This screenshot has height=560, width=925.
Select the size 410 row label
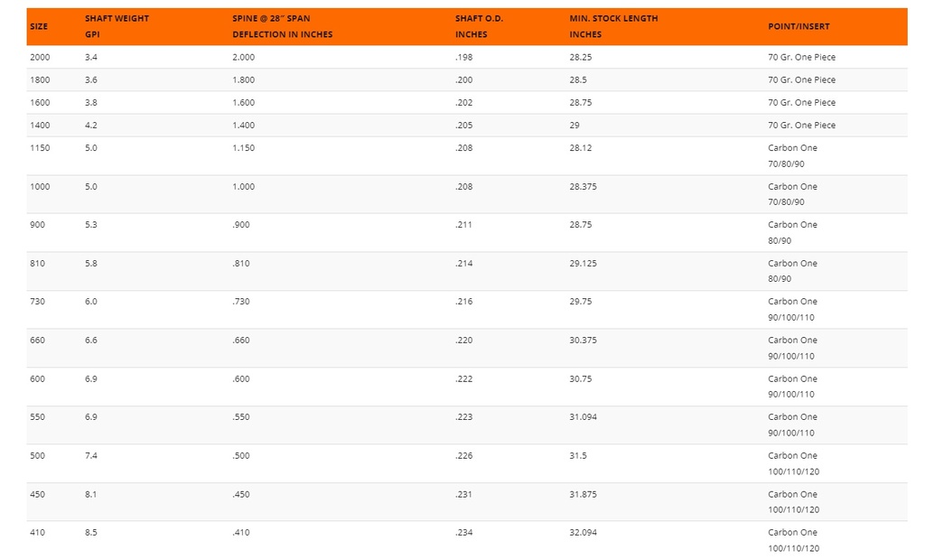pyautogui.click(x=38, y=532)
